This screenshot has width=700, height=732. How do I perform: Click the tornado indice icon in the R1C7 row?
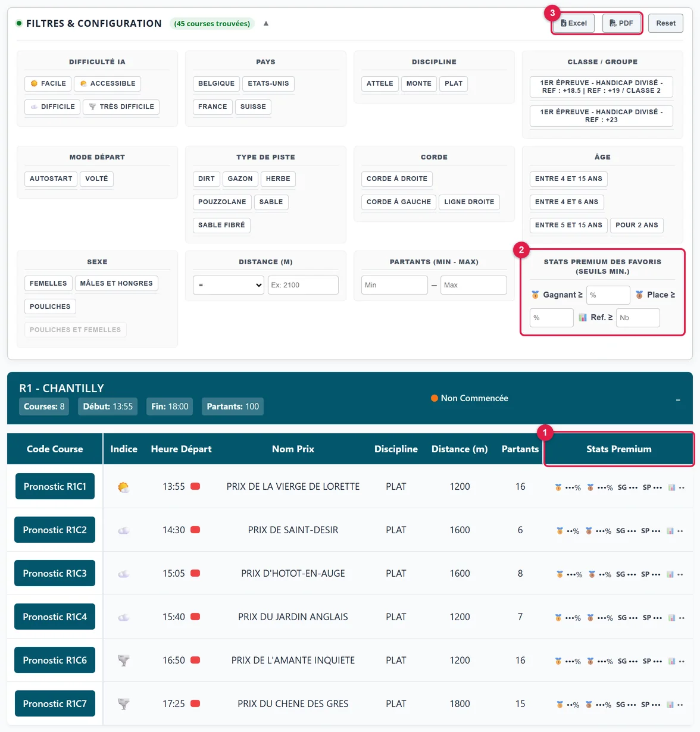124,704
